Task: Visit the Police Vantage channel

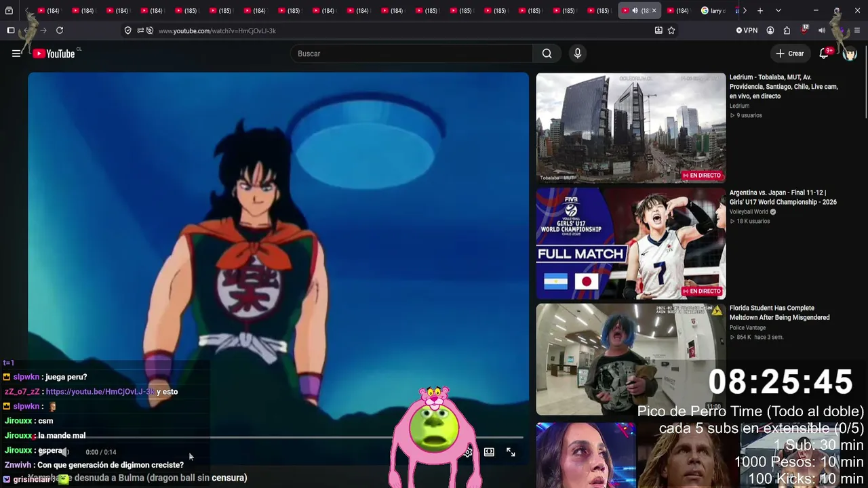Action: (x=747, y=327)
